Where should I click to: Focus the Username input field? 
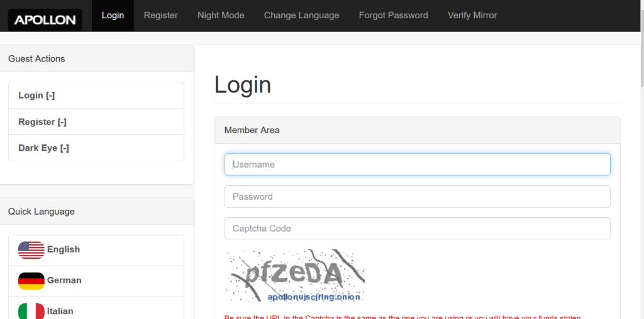point(418,165)
